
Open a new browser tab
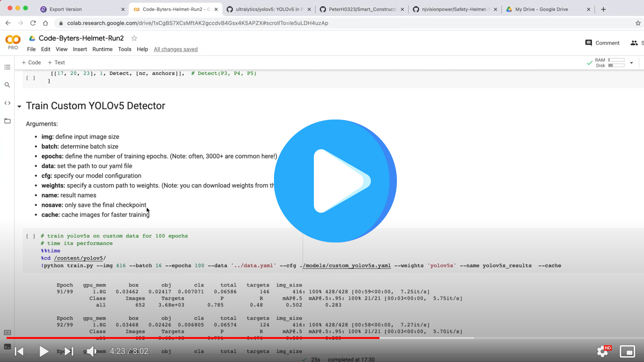tap(603, 9)
